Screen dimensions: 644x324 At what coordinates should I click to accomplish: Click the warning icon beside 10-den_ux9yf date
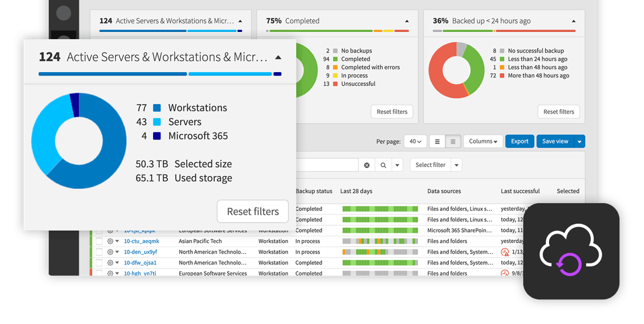[505, 252]
